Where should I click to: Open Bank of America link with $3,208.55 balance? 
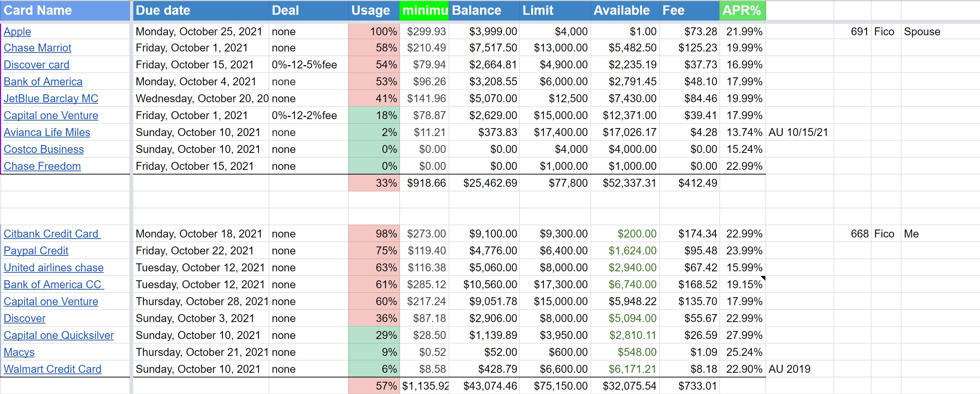[x=43, y=82]
